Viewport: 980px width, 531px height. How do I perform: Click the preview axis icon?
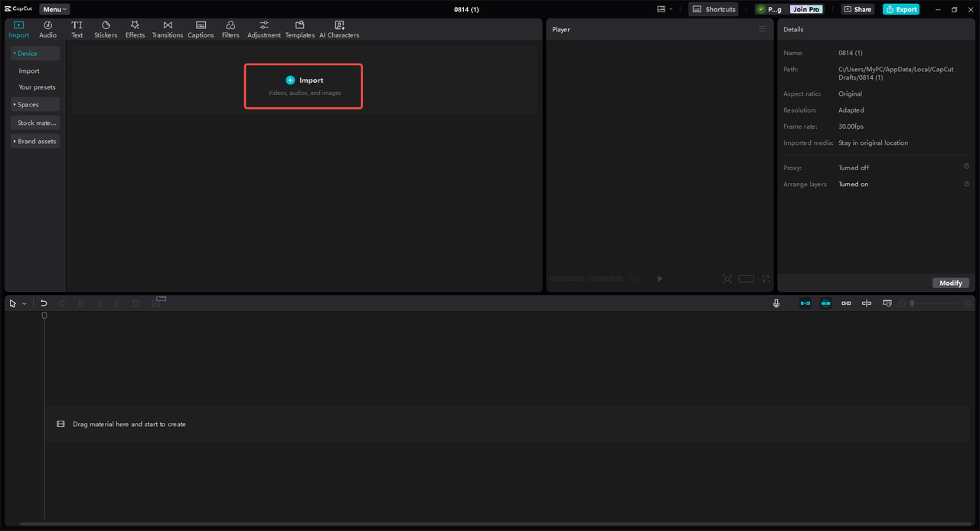(x=867, y=303)
